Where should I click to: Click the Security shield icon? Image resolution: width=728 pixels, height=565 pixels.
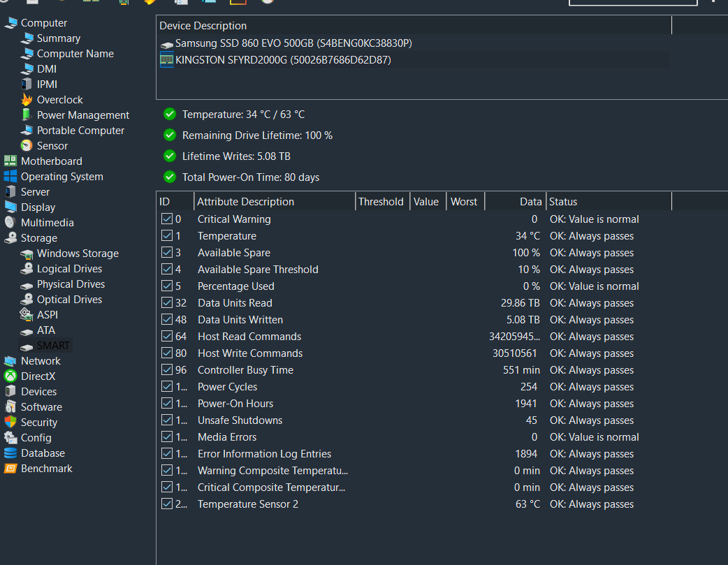click(10, 422)
